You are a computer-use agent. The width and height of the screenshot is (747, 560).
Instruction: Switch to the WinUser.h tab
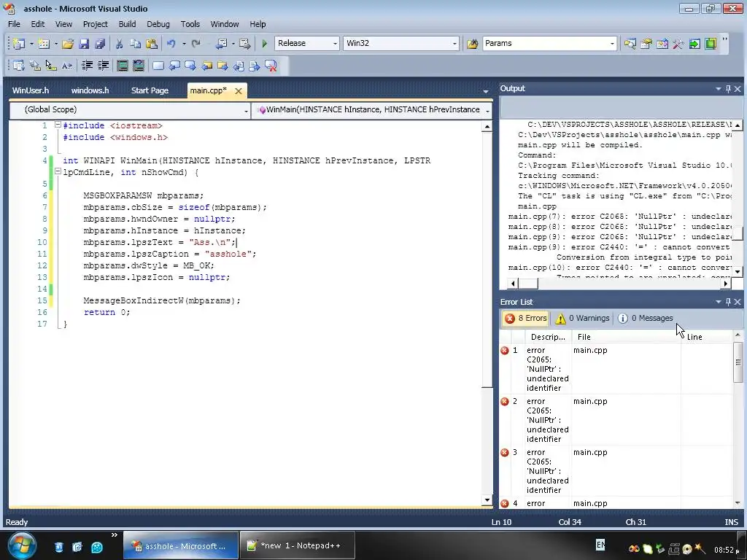pos(31,90)
